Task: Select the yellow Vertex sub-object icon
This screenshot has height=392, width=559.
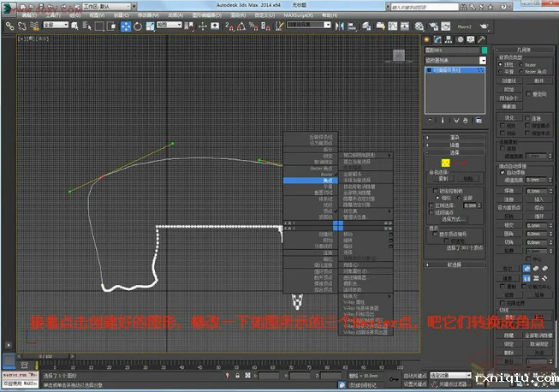Action: pyautogui.click(x=445, y=163)
